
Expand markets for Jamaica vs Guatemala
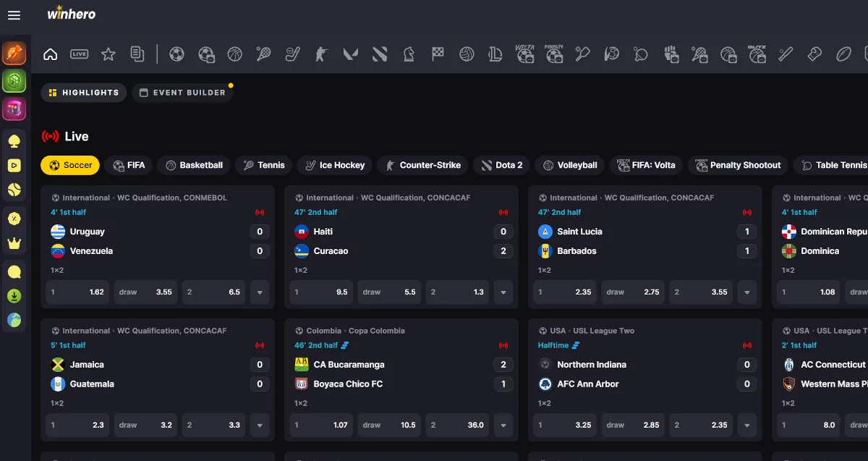tap(260, 426)
